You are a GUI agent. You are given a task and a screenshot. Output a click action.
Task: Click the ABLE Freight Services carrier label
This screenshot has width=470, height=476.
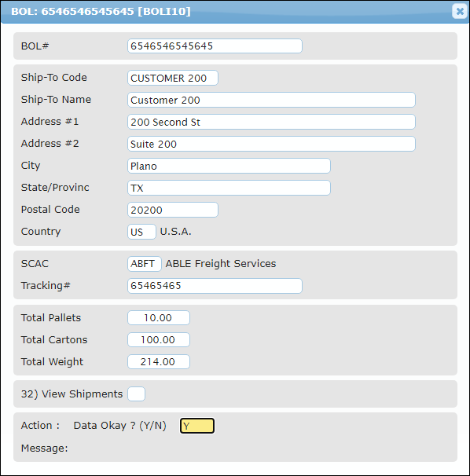(221, 263)
